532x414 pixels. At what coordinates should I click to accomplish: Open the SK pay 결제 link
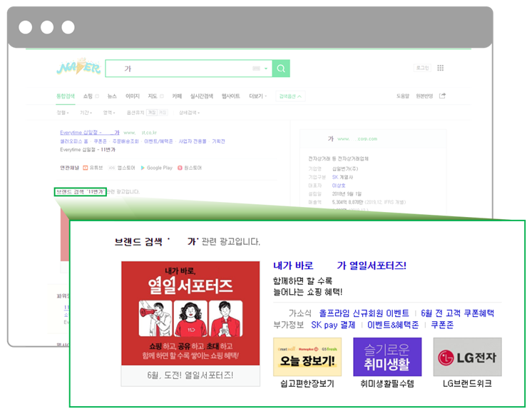coord(333,325)
